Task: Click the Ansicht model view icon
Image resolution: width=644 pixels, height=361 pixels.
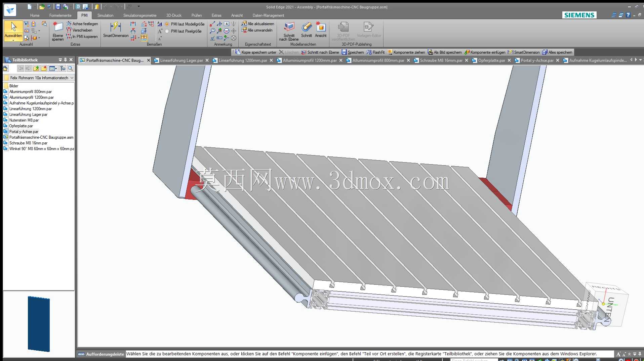Action: (321, 30)
